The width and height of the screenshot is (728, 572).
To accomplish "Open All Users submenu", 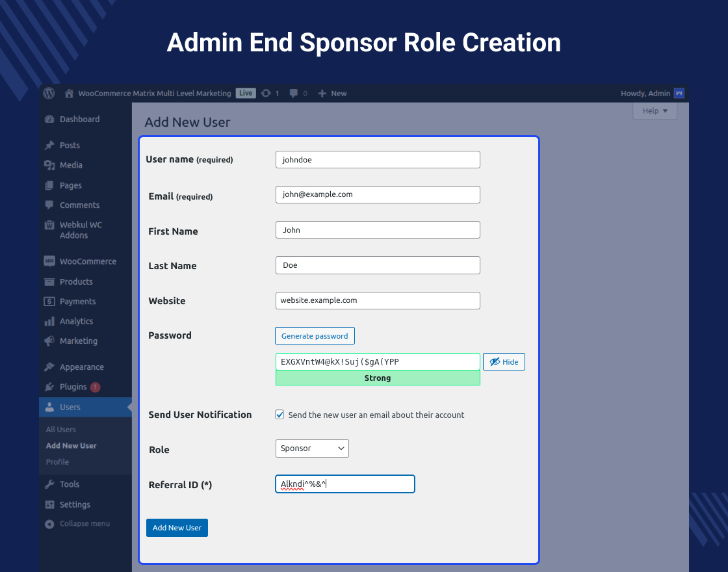I will coord(61,430).
